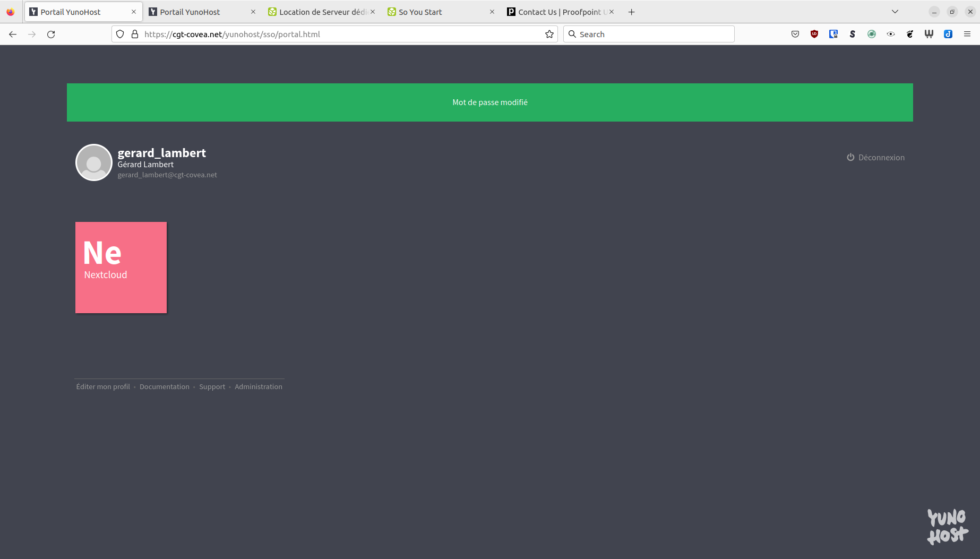
Task: Click the GNOME Shell integration foot icon
Action: tap(910, 34)
